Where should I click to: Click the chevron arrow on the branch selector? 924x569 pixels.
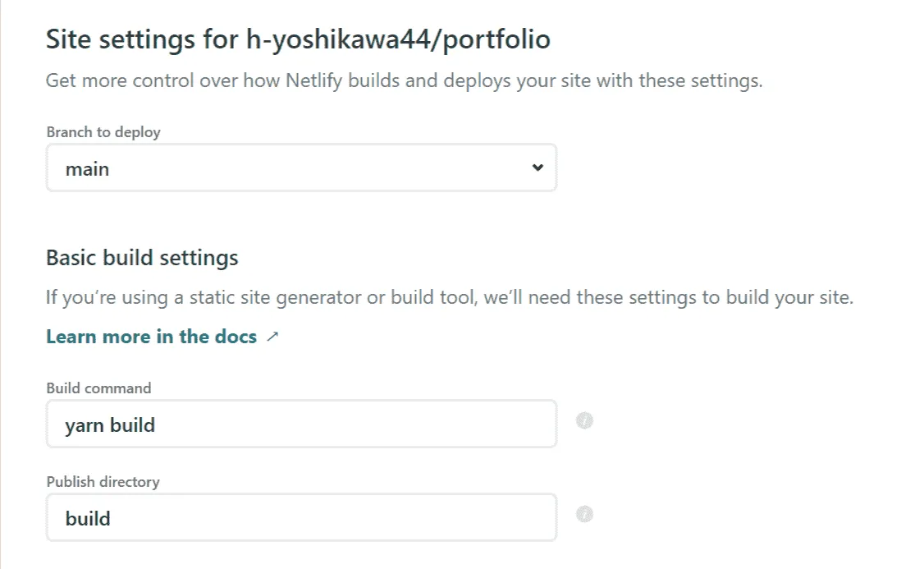[537, 168]
